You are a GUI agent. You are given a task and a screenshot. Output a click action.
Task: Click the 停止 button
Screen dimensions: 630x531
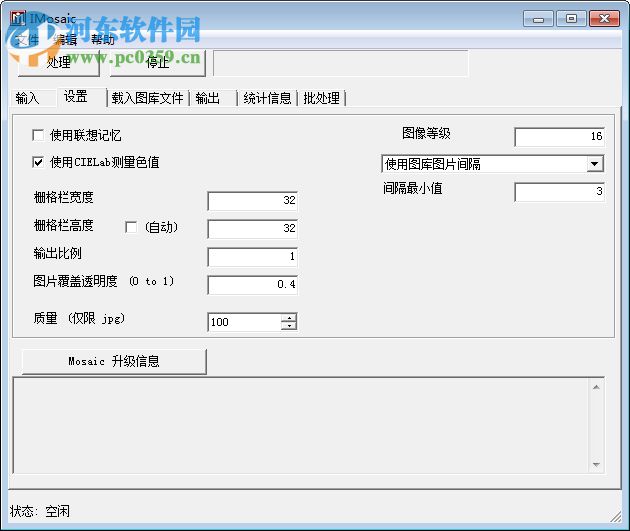(x=158, y=63)
